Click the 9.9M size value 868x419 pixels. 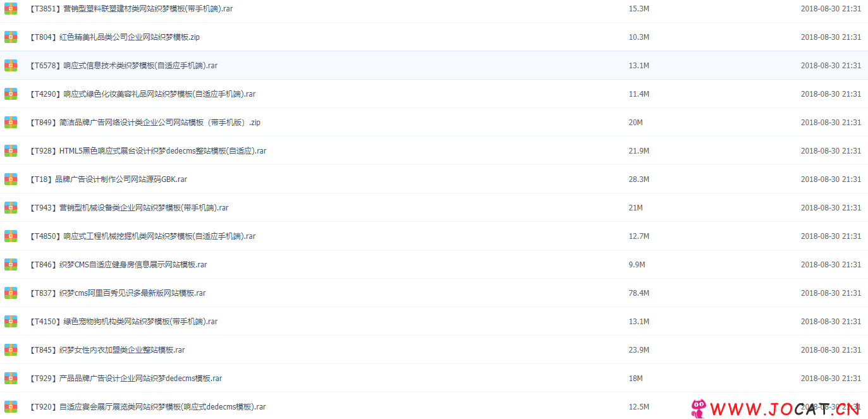[x=637, y=265]
